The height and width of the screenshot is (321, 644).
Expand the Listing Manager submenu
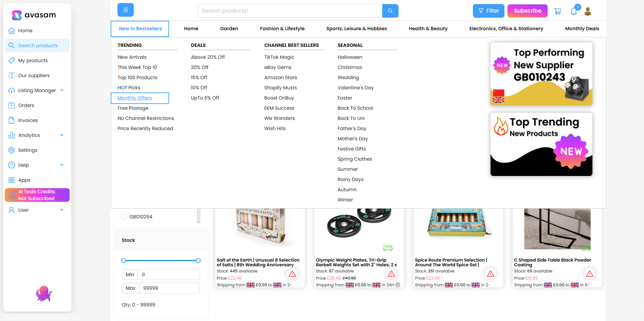click(62, 90)
